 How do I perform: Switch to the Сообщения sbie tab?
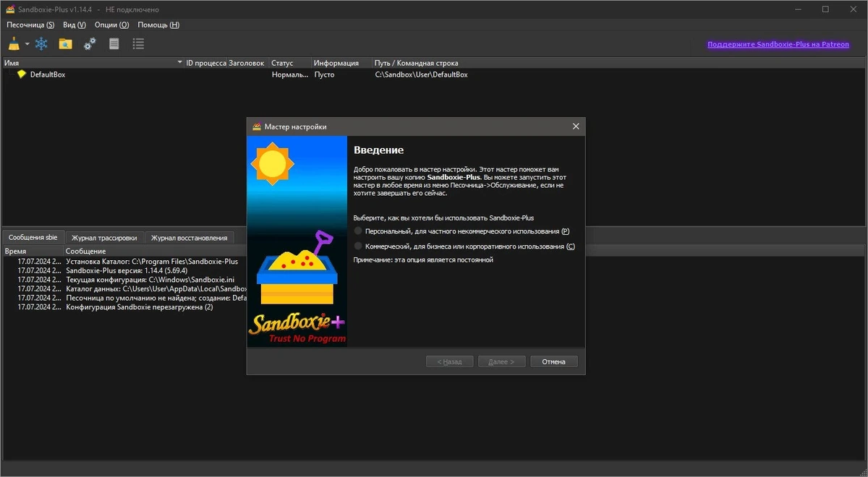(33, 237)
